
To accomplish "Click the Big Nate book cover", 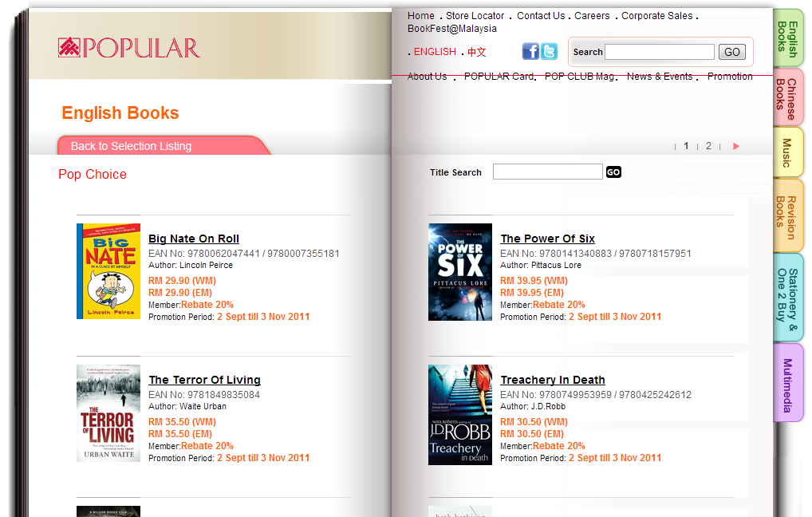I will click(x=108, y=271).
